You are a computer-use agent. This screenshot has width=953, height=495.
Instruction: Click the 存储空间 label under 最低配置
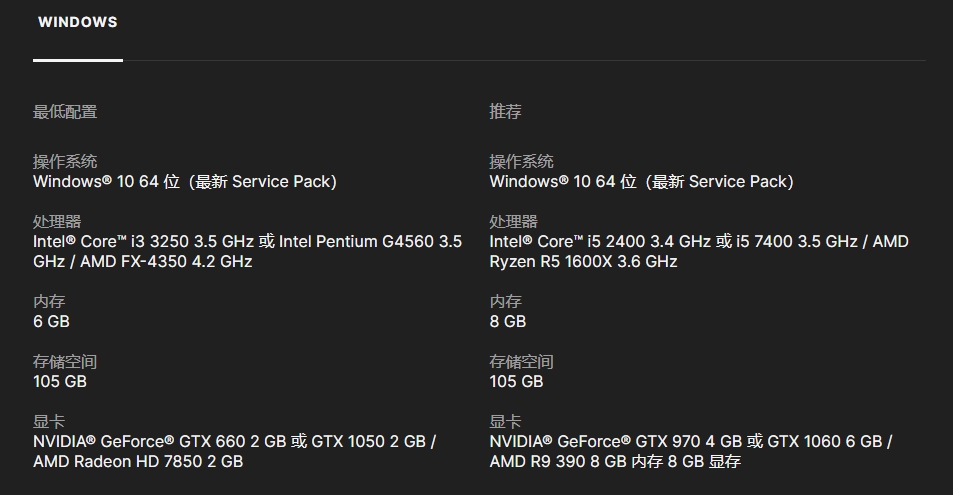pos(65,362)
